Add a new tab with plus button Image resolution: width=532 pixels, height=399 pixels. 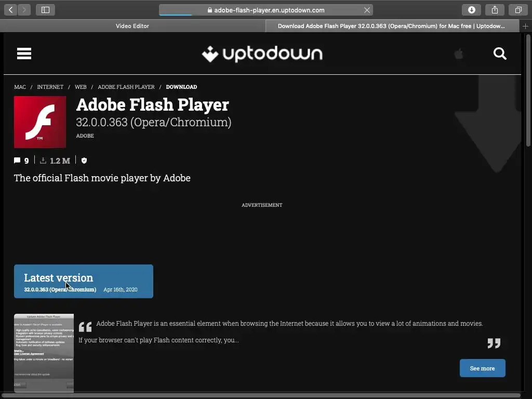tap(525, 26)
